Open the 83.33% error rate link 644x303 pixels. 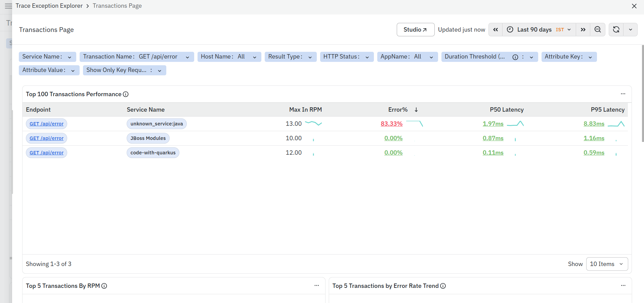coord(392,124)
